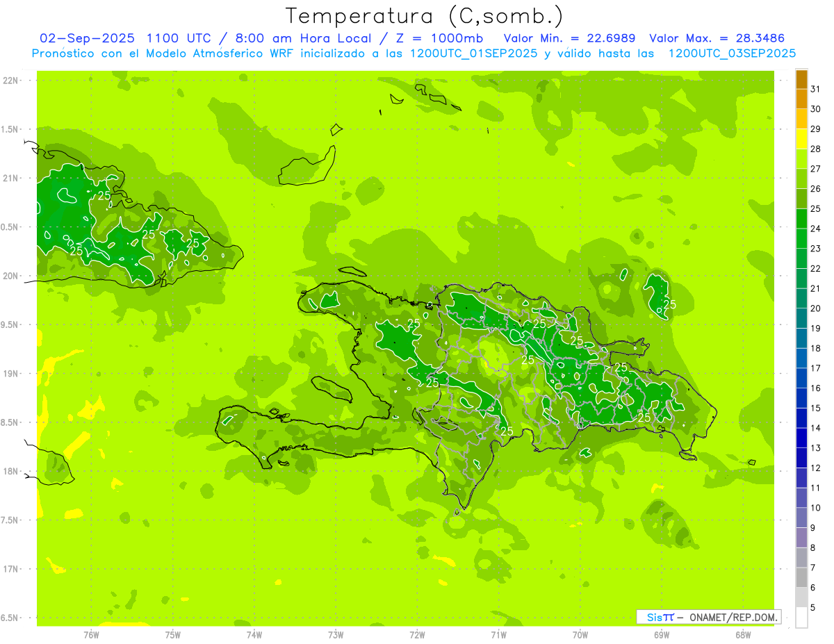Click the 20N latitude axis label

[x=10, y=276]
